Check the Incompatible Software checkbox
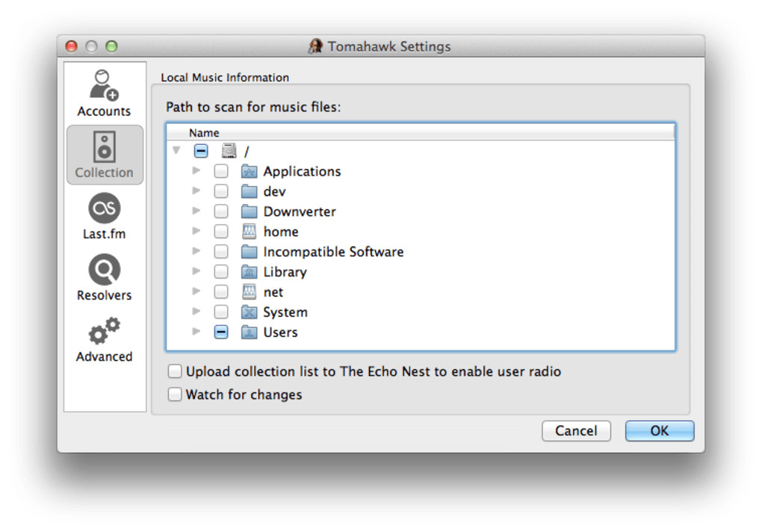Image resolution: width=762 pixels, height=532 pixels. click(221, 251)
